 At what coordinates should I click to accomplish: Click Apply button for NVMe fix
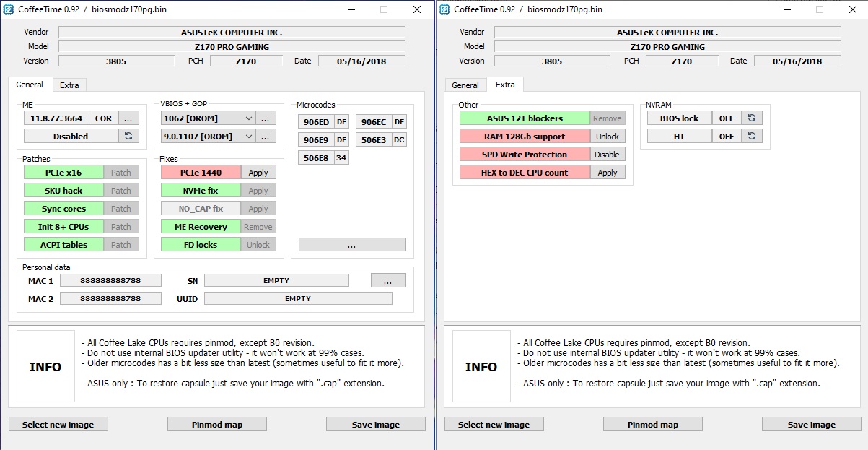coord(258,191)
